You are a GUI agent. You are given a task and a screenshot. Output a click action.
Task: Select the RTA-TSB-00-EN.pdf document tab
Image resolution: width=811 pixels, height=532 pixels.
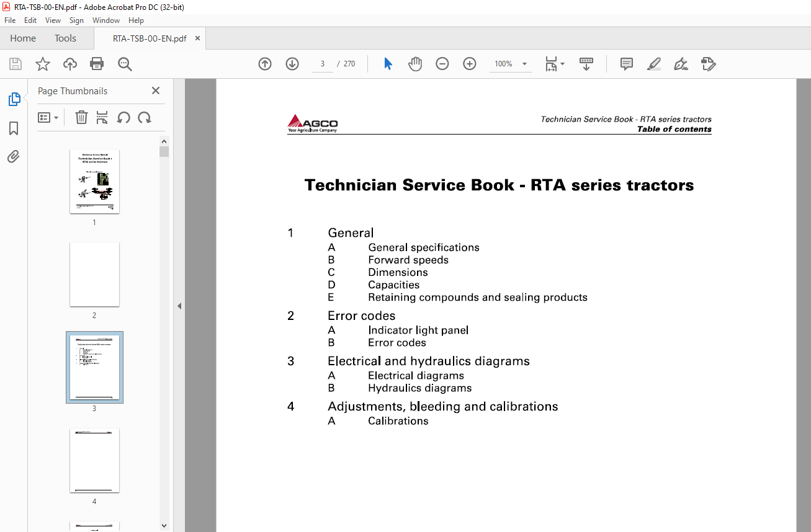click(x=150, y=38)
